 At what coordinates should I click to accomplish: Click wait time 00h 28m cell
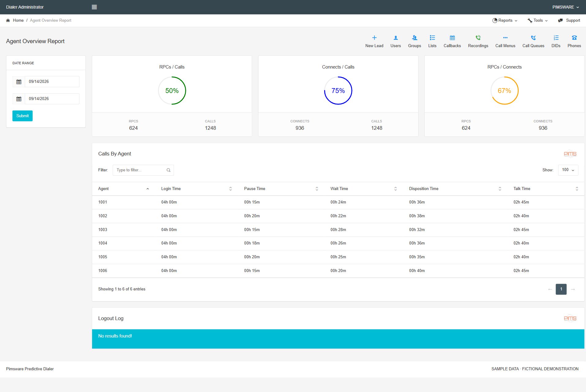click(338, 230)
